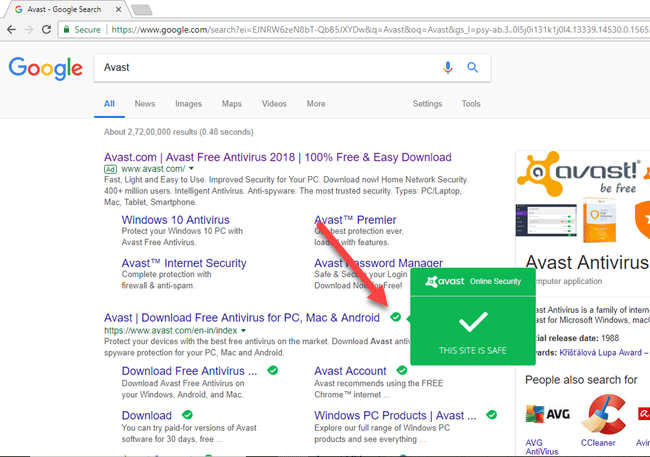Viewport: 650px width, 457px height.
Task: Open the Download sitelink
Action: point(146,415)
